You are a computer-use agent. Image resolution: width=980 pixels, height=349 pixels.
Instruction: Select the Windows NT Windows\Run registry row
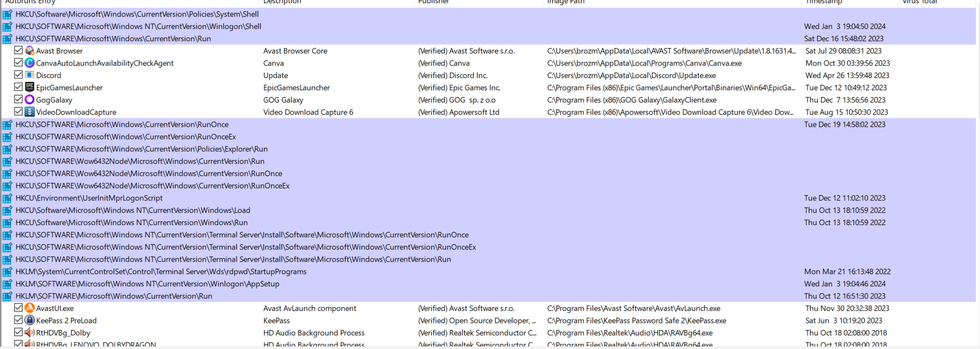tap(488, 223)
